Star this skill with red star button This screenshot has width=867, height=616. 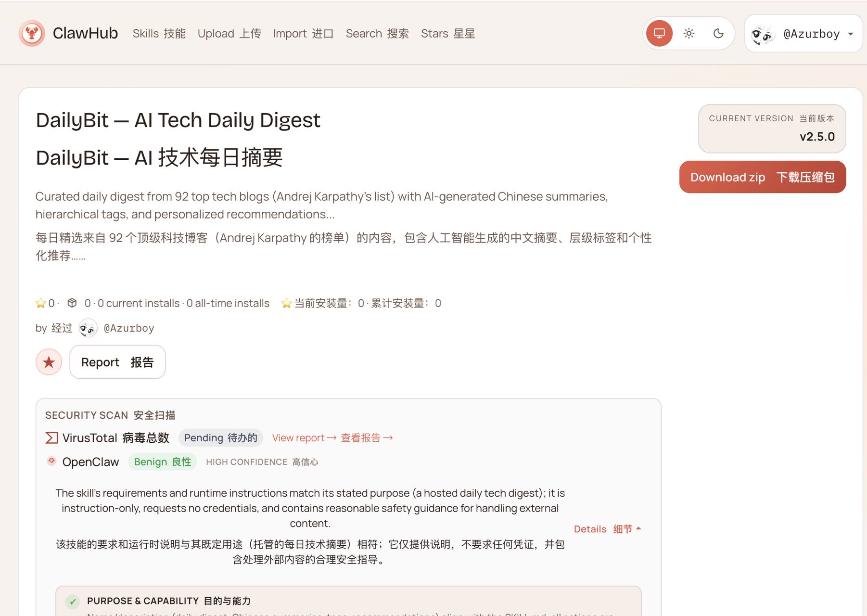coord(49,362)
